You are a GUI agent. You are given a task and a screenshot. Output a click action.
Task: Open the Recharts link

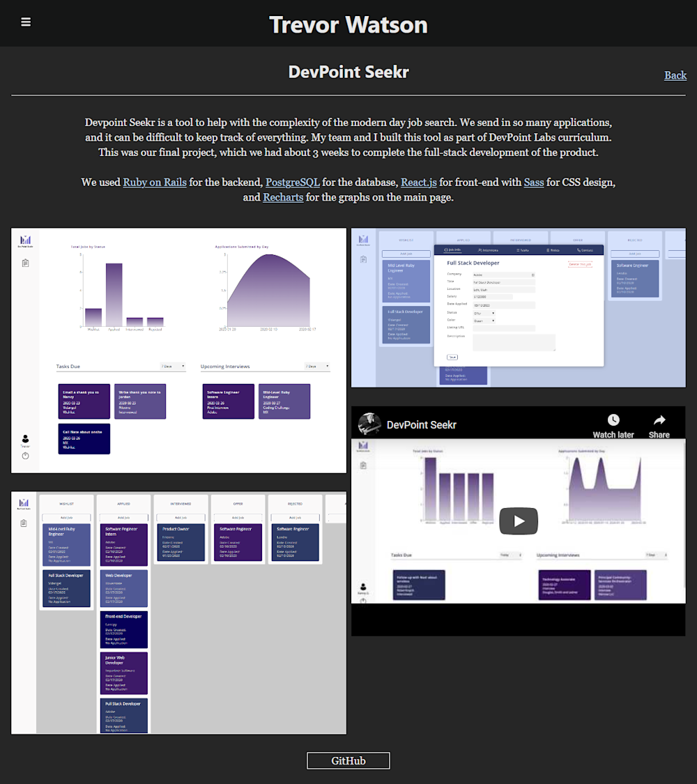(283, 197)
